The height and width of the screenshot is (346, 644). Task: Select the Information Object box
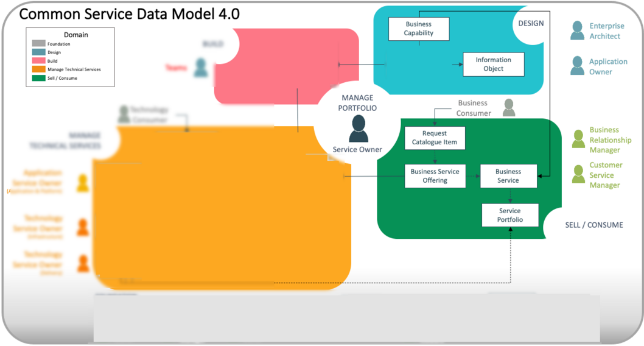(x=493, y=64)
